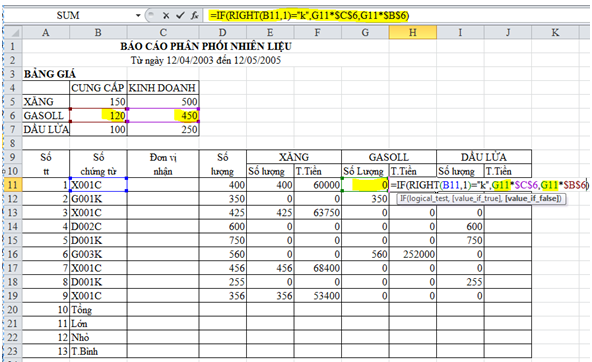
Task: Select column G header
Action: click(x=365, y=32)
